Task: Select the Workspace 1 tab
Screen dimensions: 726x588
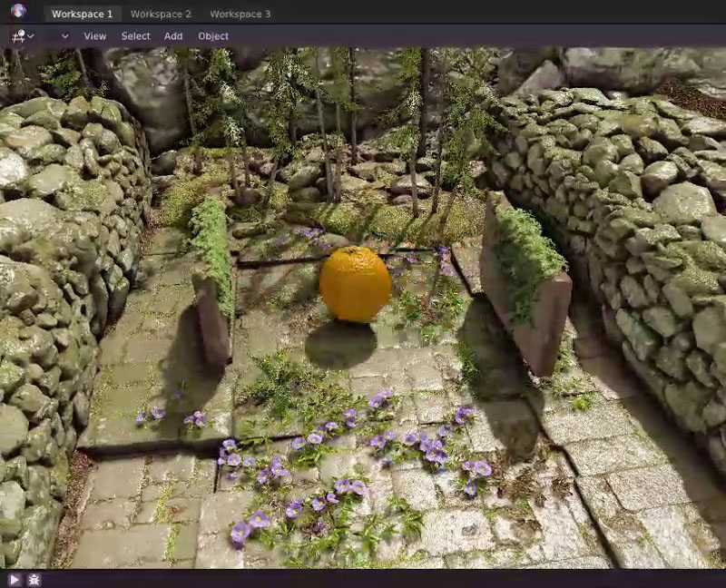Action: coord(83,14)
